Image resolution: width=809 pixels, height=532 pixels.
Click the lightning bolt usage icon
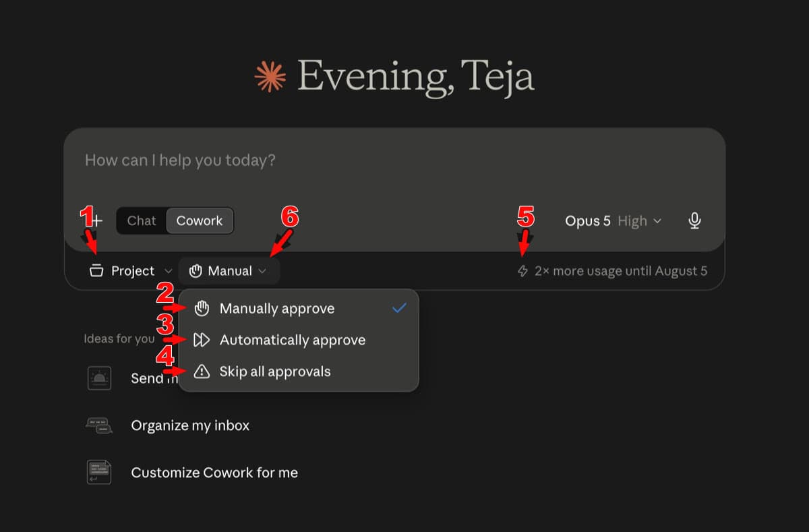click(x=522, y=271)
